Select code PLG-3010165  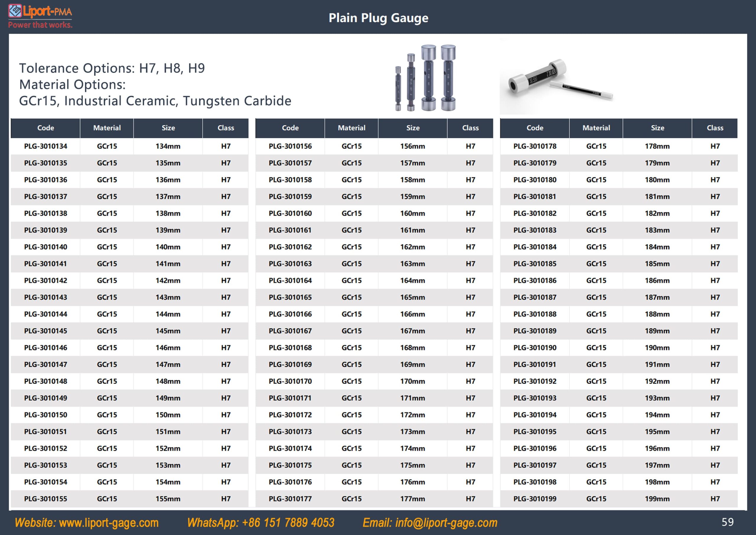[x=290, y=297]
